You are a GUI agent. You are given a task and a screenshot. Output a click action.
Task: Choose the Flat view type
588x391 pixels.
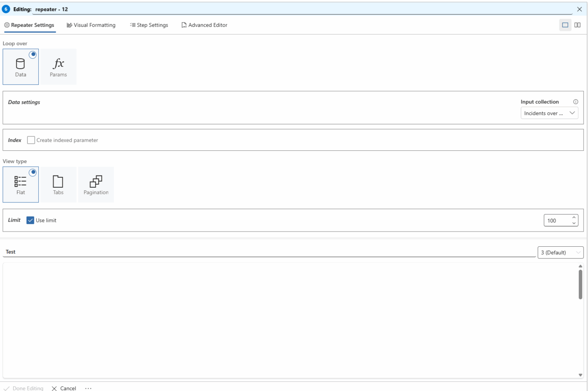coord(20,184)
